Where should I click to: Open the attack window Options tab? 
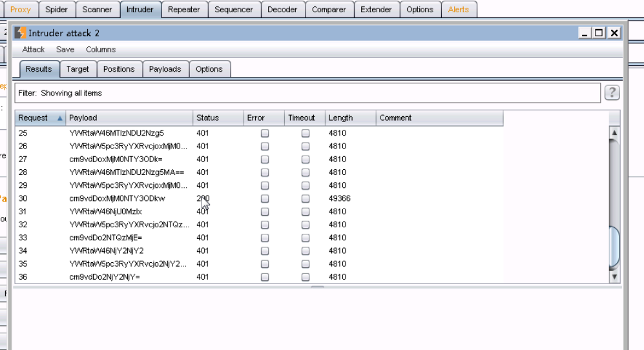[x=209, y=69]
